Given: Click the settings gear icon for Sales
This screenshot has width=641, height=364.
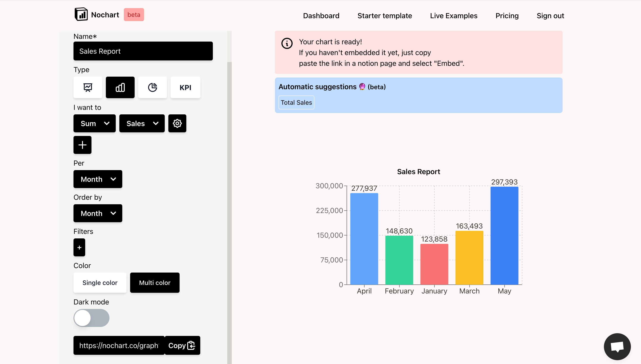Looking at the screenshot, I should [177, 123].
